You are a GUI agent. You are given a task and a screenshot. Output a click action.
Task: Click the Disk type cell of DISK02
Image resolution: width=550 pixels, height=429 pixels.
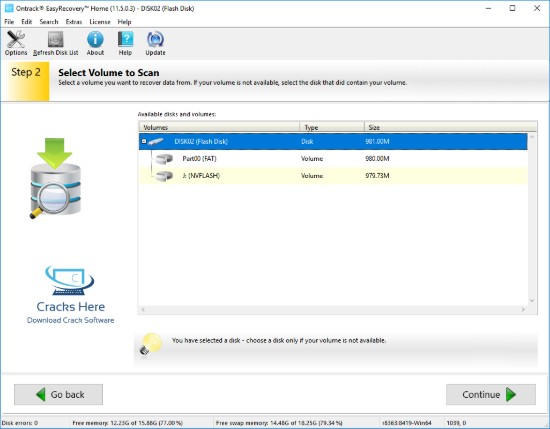(x=307, y=142)
